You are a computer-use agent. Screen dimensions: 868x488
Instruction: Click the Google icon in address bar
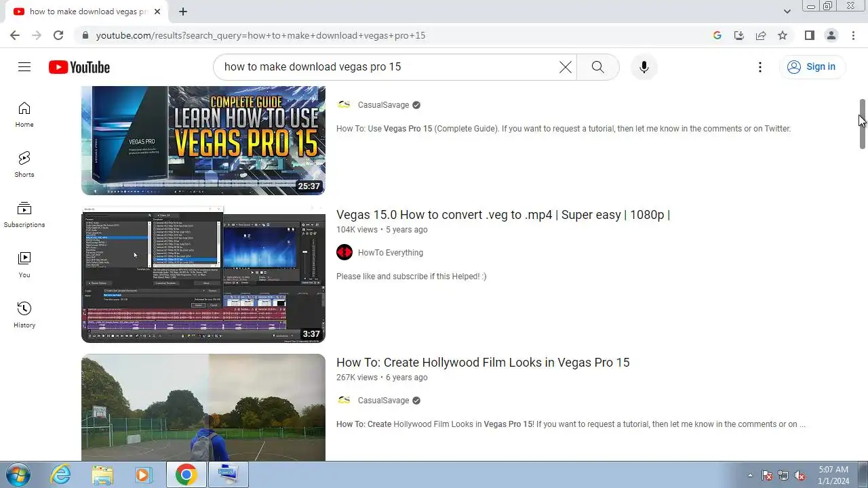point(717,35)
